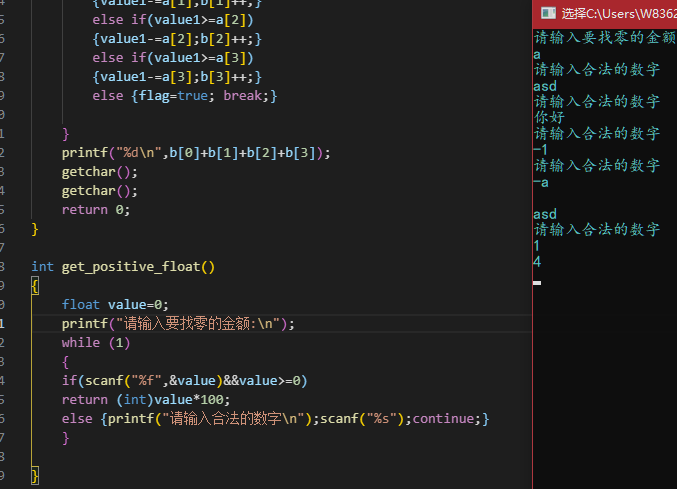Click the first 'getchar();' line
The height and width of the screenshot is (489, 677).
(100, 172)
